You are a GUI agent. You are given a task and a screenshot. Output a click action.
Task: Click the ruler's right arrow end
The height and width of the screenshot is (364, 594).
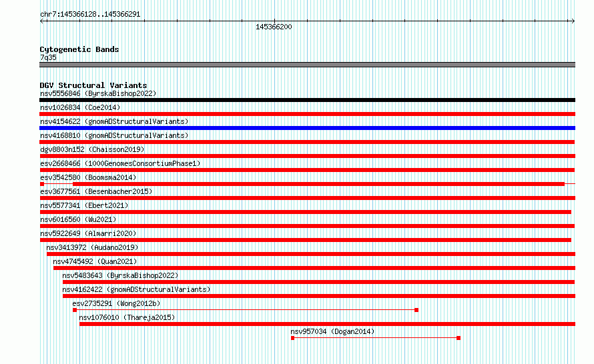(x=573, y=21)
